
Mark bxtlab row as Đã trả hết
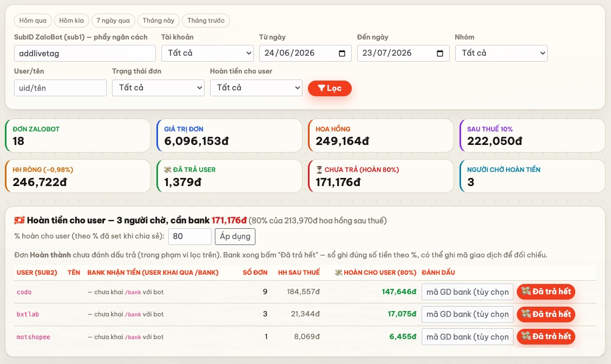pyautogui.click(x=546, y=314)
